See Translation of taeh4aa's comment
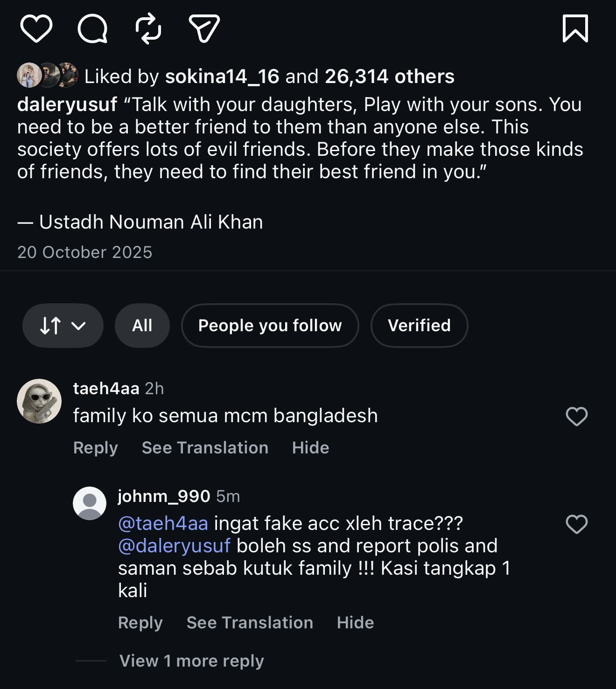The image size is (616, 689). coord(205,448)
